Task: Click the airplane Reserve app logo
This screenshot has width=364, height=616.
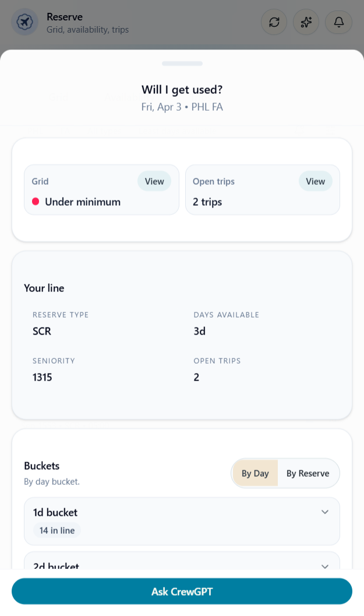Action: point(24,22)
